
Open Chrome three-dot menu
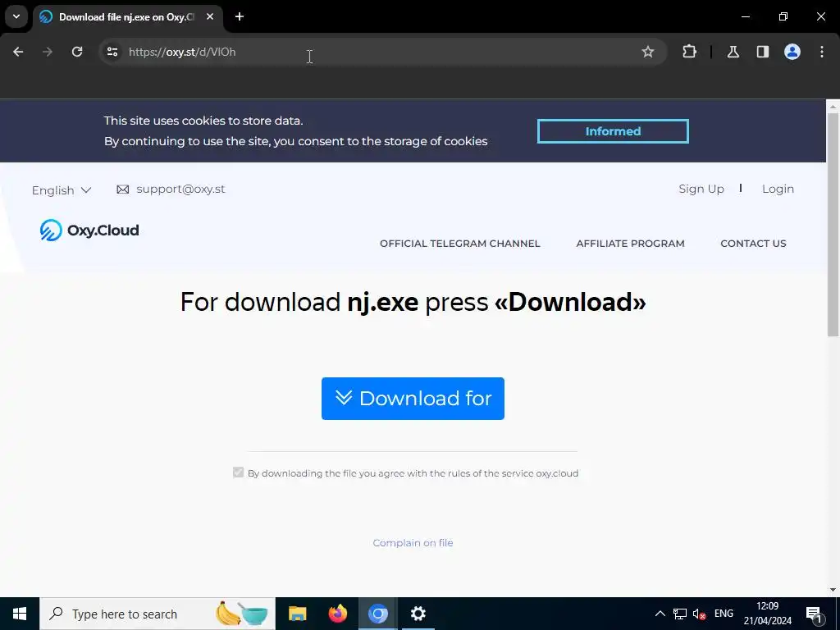822,52
